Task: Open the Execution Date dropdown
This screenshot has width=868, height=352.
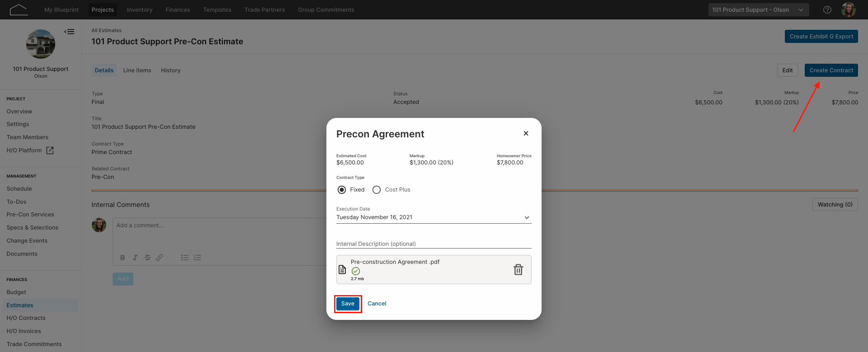Action: (434, 217)
